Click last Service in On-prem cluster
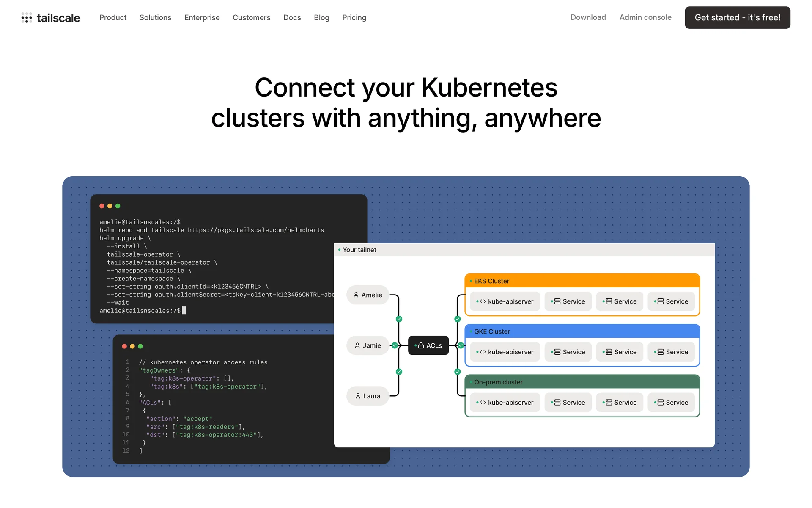 (x=671, y=403)
